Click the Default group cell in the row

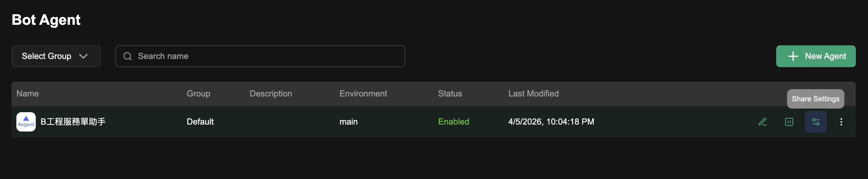tap(200, 122)
